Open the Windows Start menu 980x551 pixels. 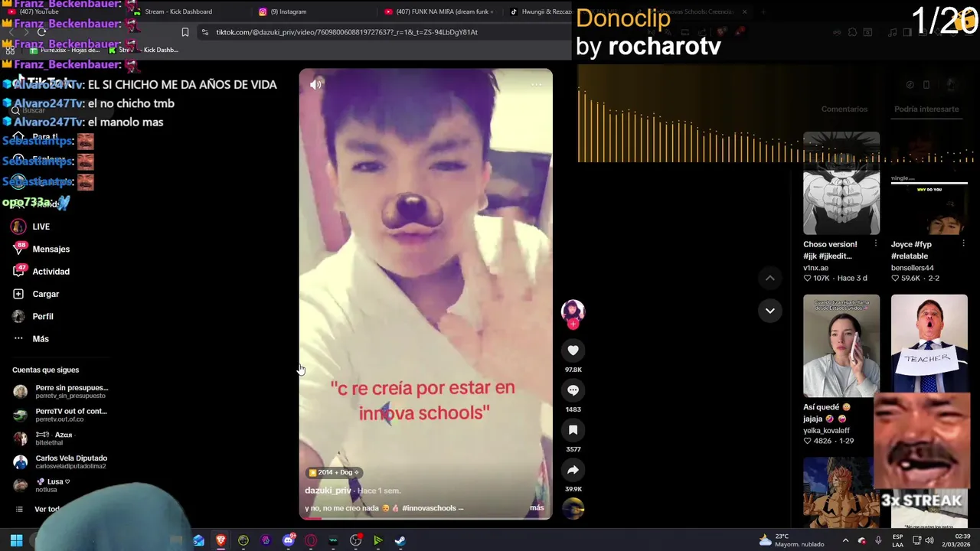click(x=16, y=540)
